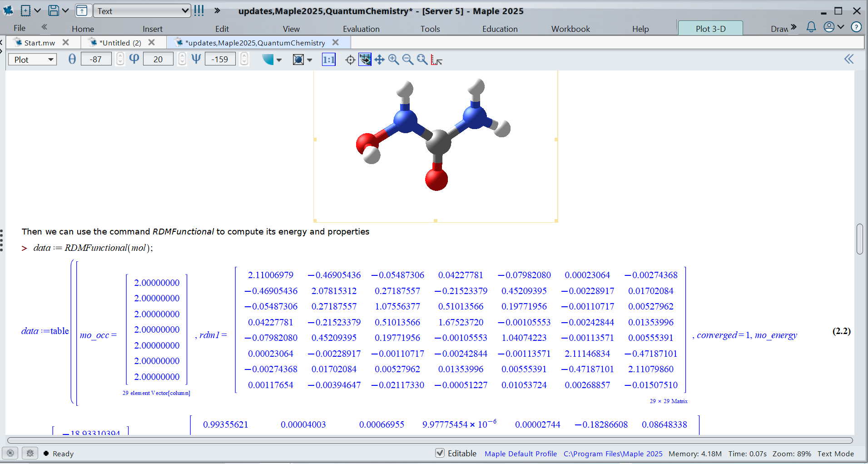Activate the Point Probe tool
868x464 pixels.
(x=350, y=59)
